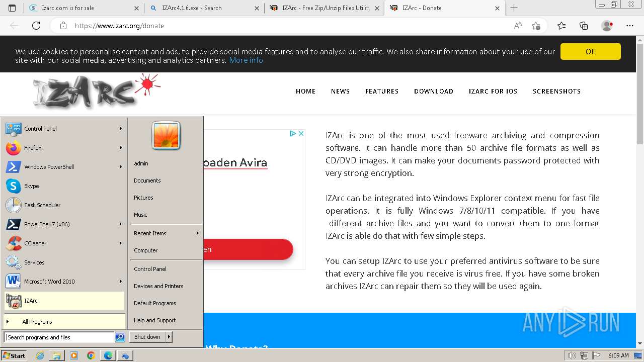Expand Microsoft Word 2010 recent files arrow
This screenshot has height=362, width=644.
pos(121,282)
